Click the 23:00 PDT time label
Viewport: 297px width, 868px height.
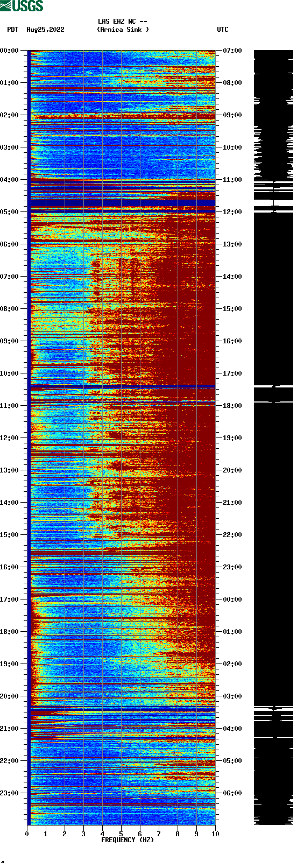coord(10,793)
